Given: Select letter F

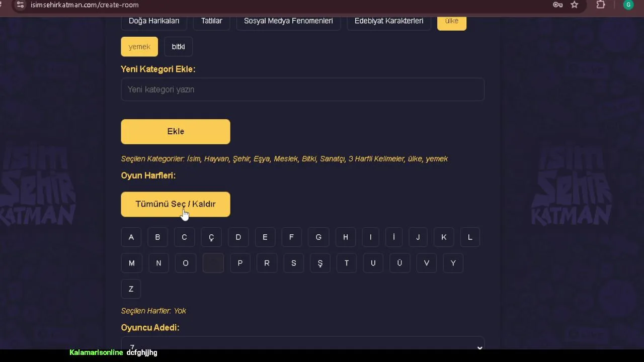Looking at the screenshot, I should (x=291, y=237).
